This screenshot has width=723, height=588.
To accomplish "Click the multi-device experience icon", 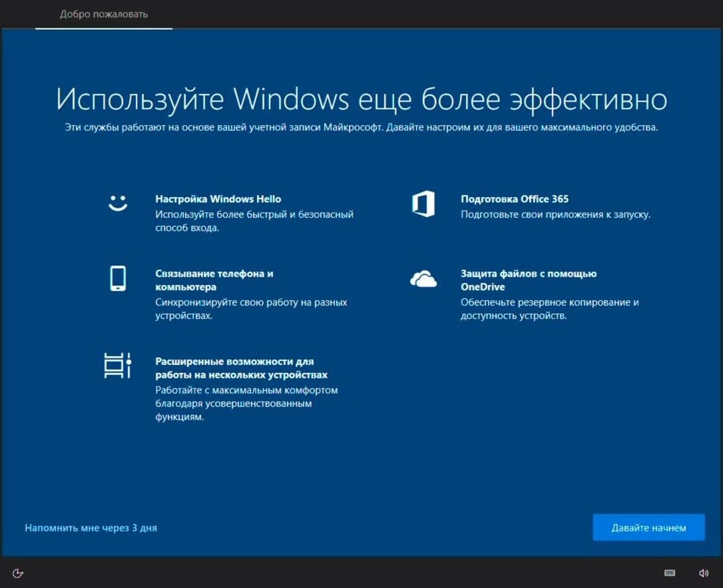I will [118, 365].
